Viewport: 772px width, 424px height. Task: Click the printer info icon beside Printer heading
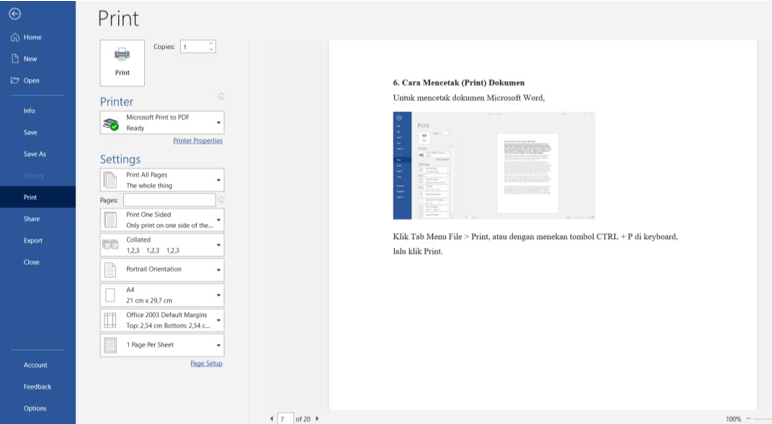[221, 97]
